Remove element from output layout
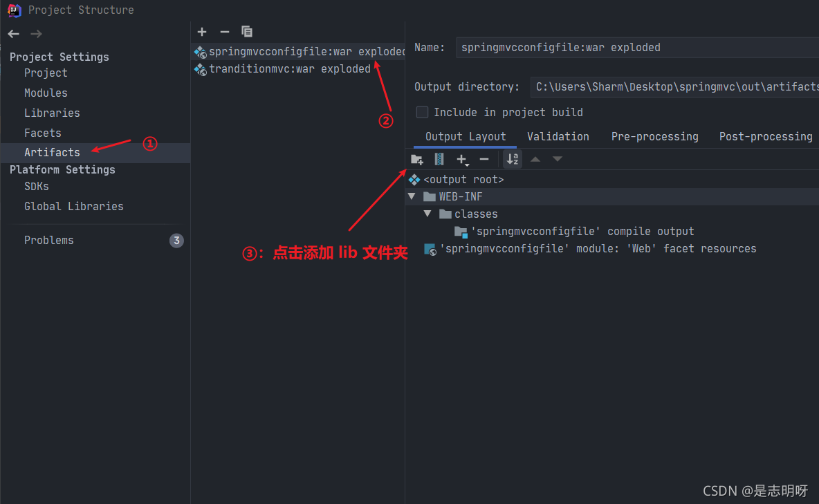The width and height of the screenshot is (819, 504). tap(484, 159)
